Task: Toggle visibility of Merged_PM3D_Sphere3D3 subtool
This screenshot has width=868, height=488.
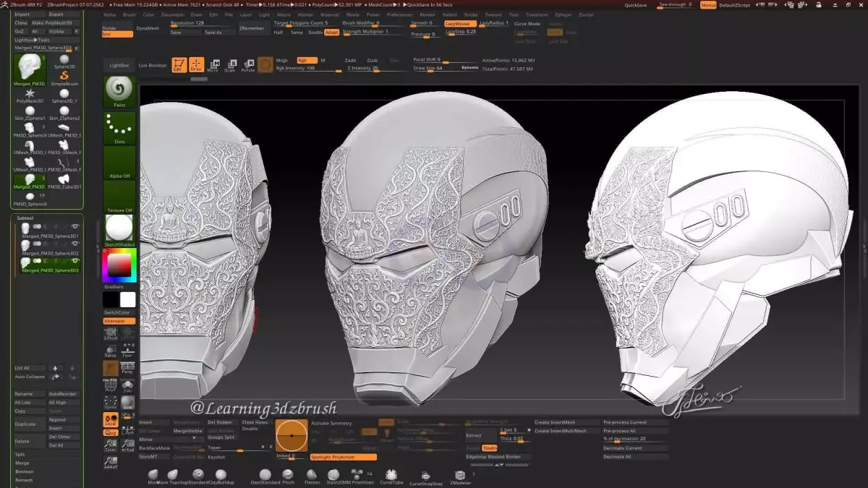Action: click(75, 261)
